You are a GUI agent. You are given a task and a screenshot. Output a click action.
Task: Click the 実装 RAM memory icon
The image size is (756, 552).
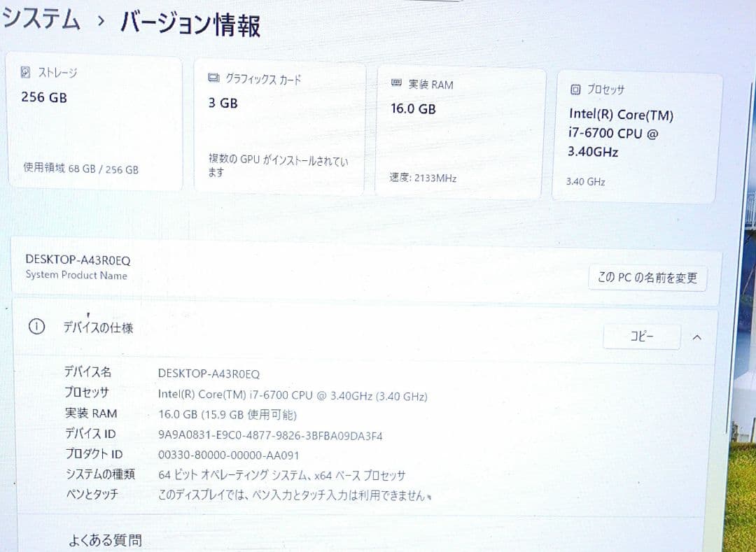(395, 85)
